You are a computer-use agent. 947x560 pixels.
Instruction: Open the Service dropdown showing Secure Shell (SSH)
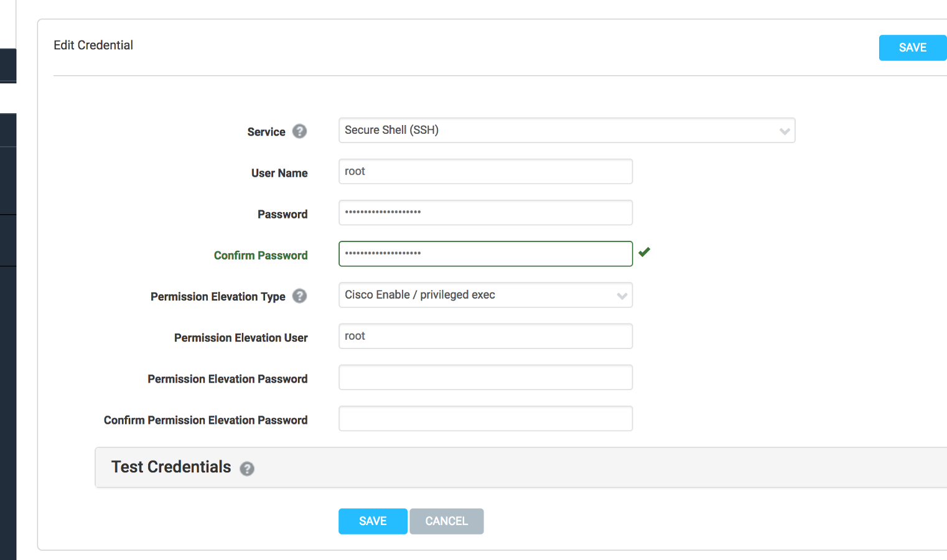click(x=566, y=131)
